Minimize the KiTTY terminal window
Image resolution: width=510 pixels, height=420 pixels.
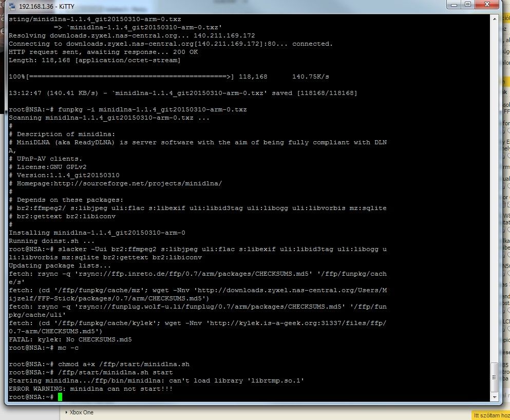point(455,5)
